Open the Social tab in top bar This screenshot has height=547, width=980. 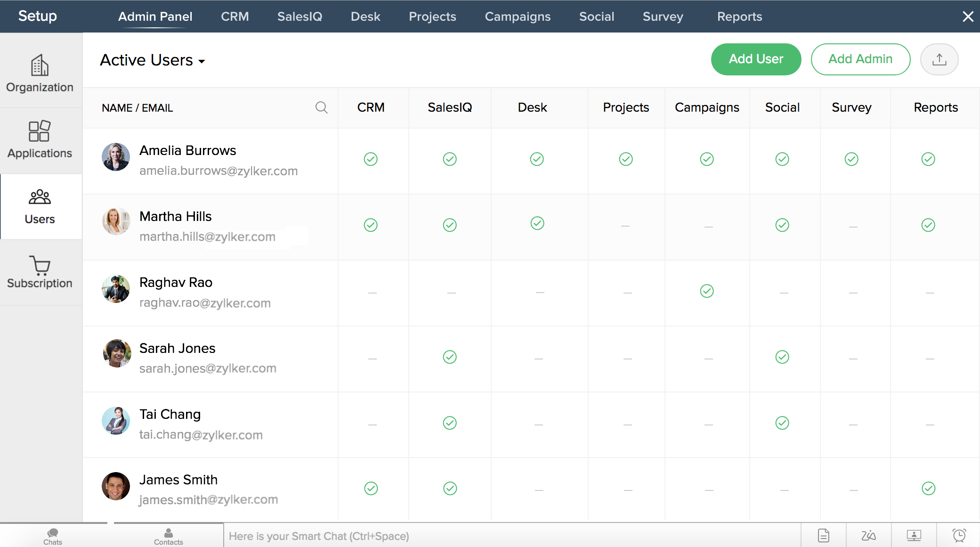tap(597, 16)
